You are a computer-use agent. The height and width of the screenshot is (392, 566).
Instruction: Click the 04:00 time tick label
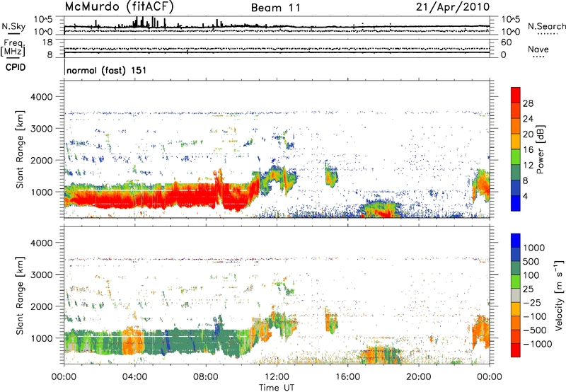pos(134,377)
